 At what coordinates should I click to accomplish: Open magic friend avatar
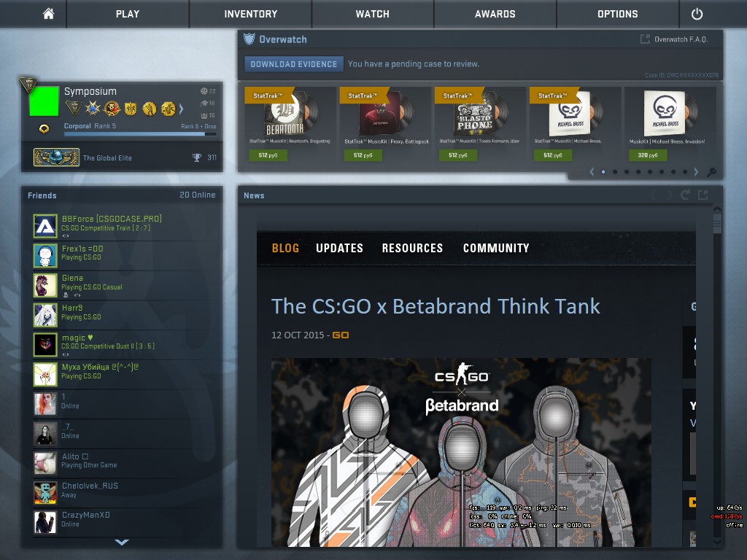(45, 345)
